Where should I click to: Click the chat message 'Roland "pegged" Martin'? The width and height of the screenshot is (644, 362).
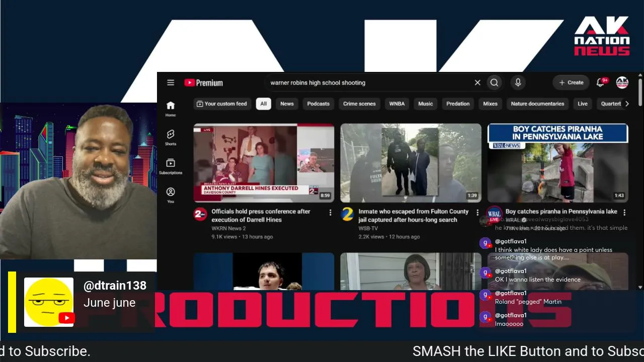click(528, 302)
